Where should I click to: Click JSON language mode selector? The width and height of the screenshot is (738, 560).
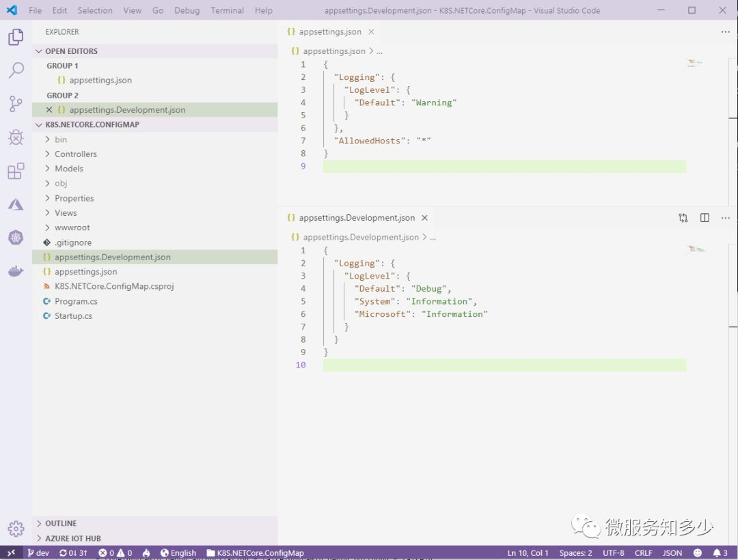pyautogui.click(x=672, y=553)
